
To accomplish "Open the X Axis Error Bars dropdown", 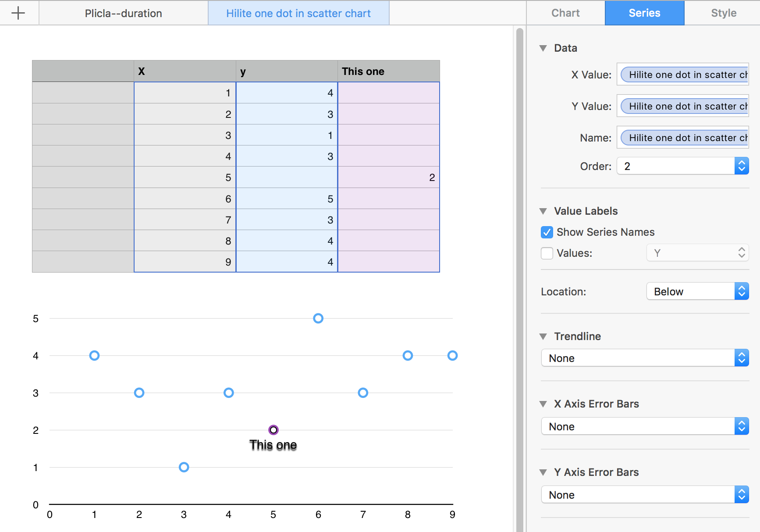I will pos(645,426).
